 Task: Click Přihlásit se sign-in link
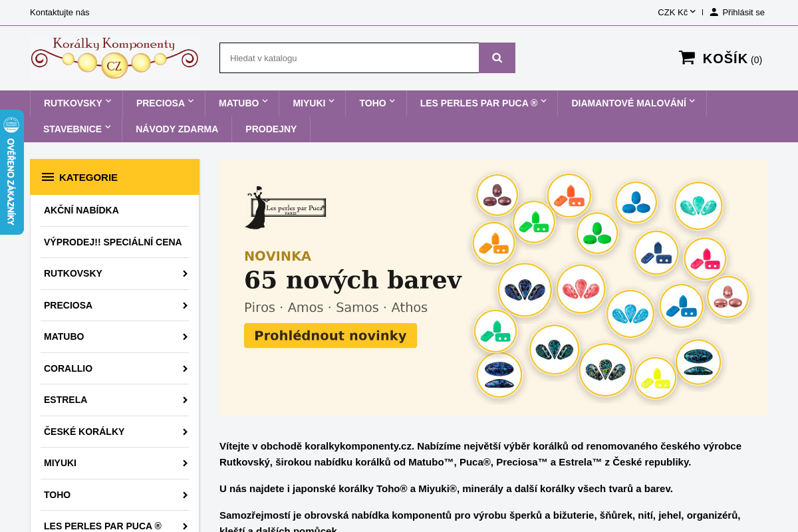[743, 12]
